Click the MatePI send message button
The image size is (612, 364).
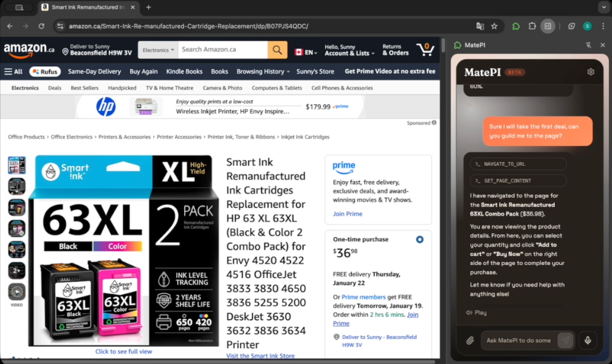pyautogui.click(x=565, y=340)
